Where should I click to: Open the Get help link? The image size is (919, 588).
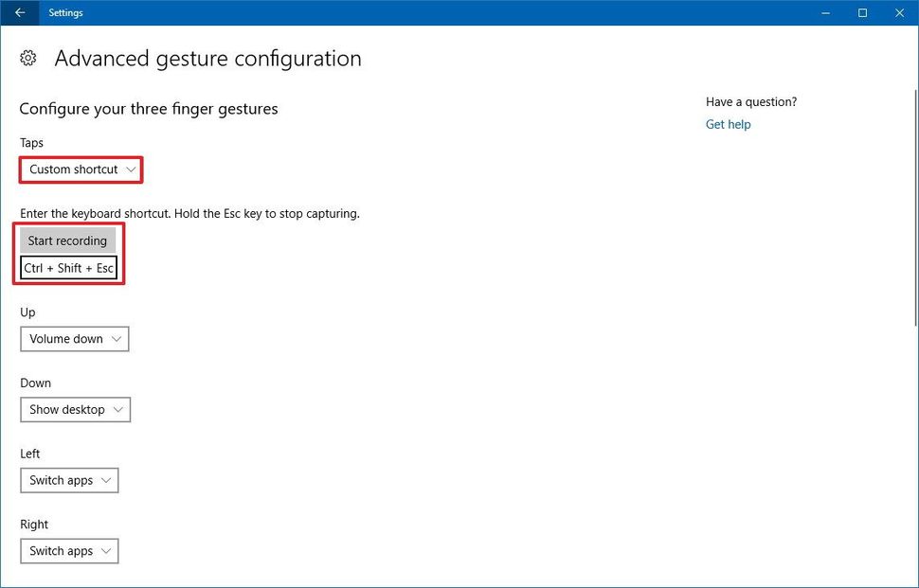pyautogui.click(x=728, y=124)
